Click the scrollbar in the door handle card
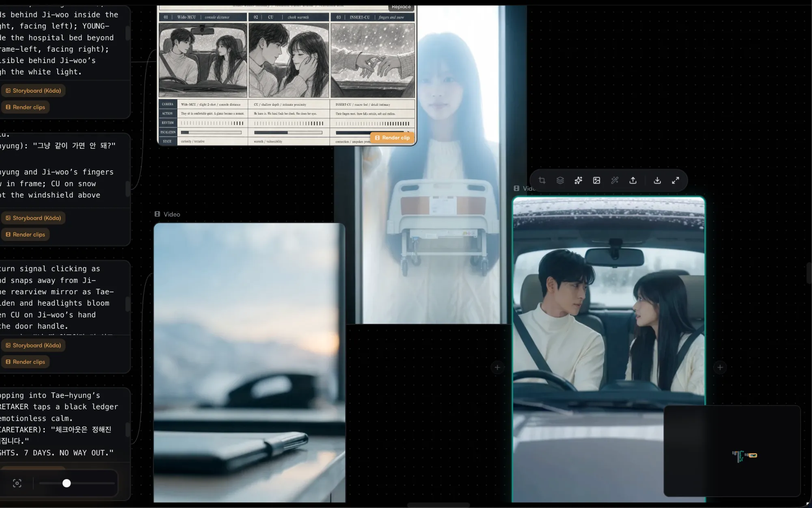This screenshot has height=508, width=812. coord(127,304)
